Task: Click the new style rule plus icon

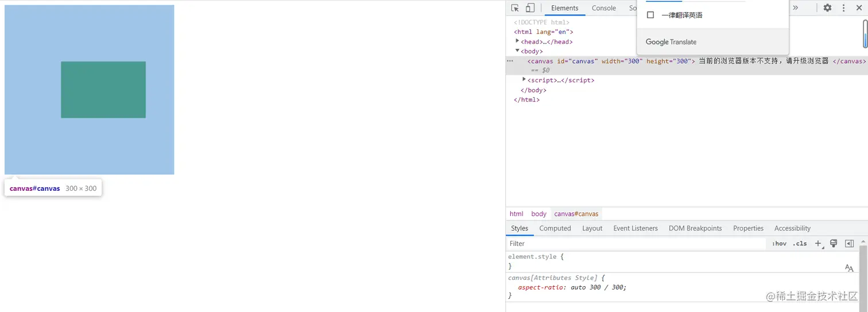Action: (x=819, y=244)
